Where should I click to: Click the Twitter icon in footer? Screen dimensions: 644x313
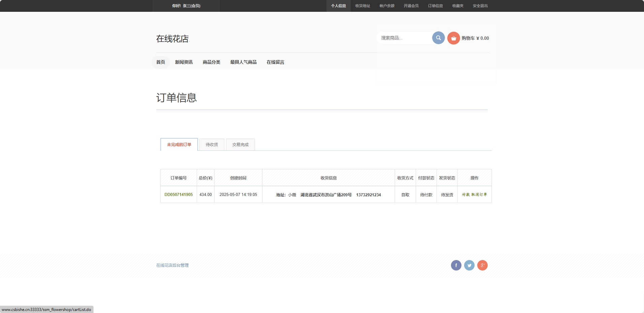(x=469, y=265)
